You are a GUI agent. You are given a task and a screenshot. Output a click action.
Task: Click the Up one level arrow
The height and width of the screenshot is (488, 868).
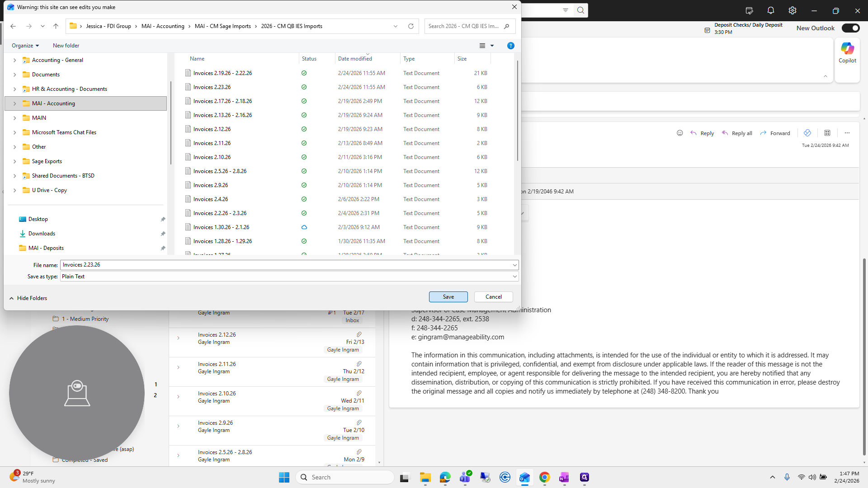pos(56,26)
